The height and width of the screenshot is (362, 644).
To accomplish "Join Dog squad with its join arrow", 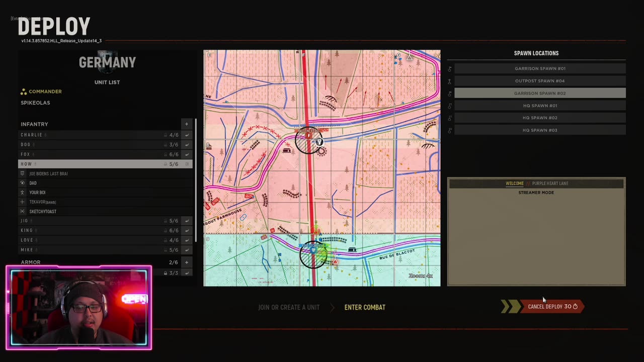I will click(187, 145).
